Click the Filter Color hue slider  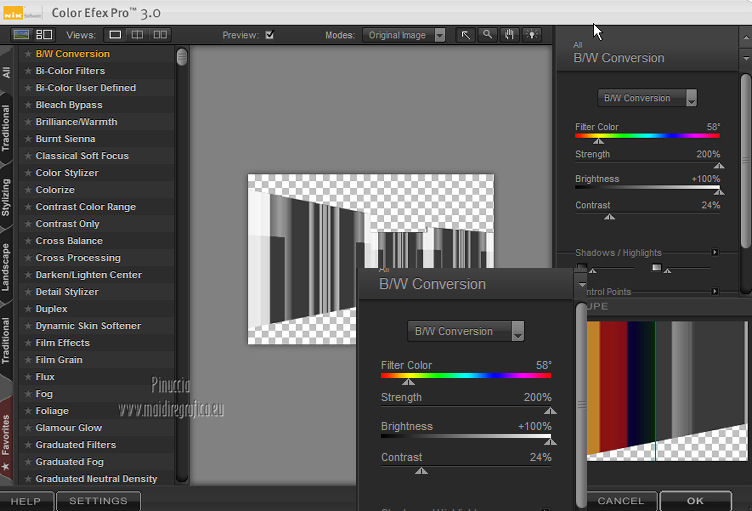647,136
